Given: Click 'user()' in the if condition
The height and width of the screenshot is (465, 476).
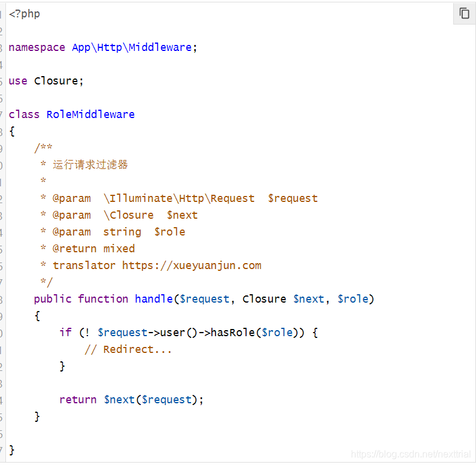Looking at the screenshot, I should tap(178, 333).
